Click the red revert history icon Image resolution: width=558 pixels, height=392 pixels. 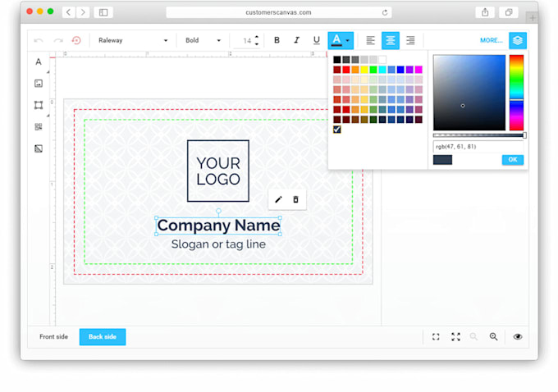coord(76,40)
